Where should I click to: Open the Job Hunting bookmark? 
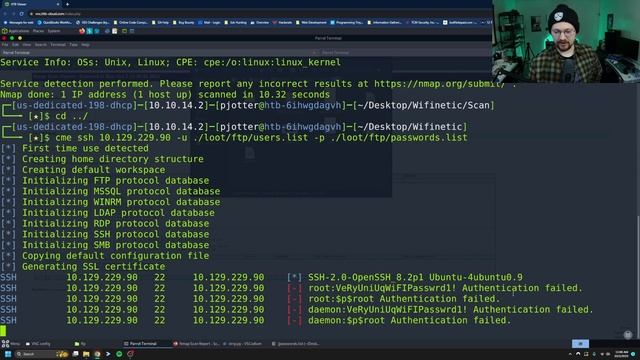(236, 22)
